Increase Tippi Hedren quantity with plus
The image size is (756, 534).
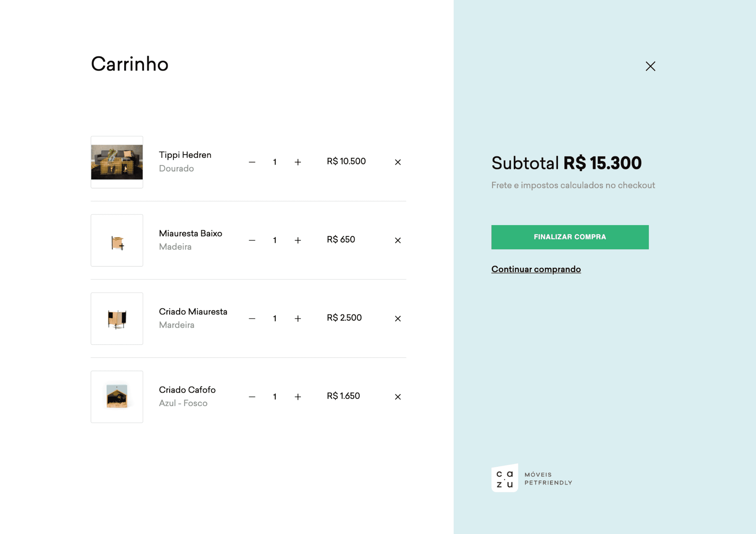pos(298,162)
